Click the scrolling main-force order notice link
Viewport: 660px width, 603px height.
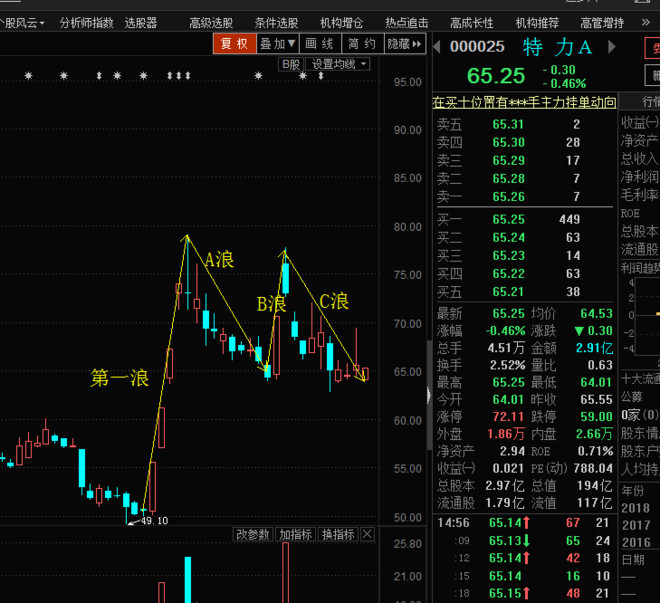(x=524, y=102)
